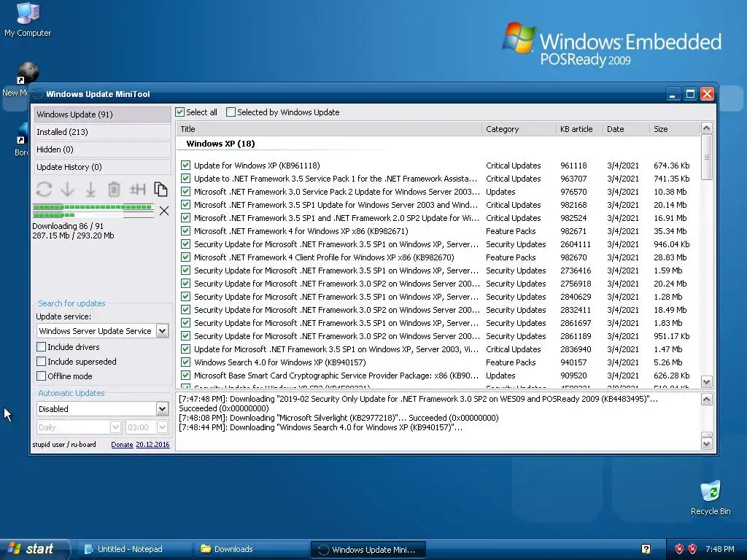Click the update list scroll down arrow
This screenshot has width=747, height=560.
[x=706, y=382]
